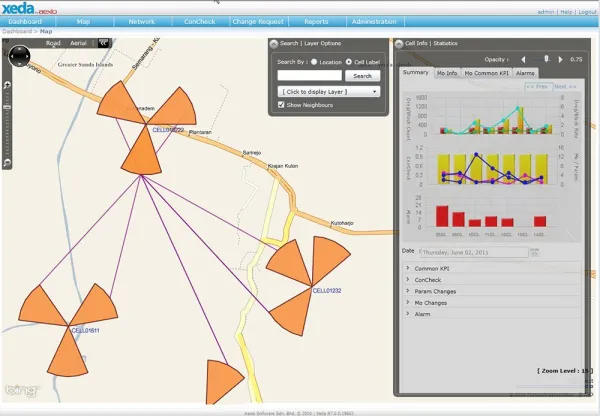Image resolution: width=600 pixels, height=416 pixels.
Task: Click the zoom in magnifier icon
Action: click(8, 87)
